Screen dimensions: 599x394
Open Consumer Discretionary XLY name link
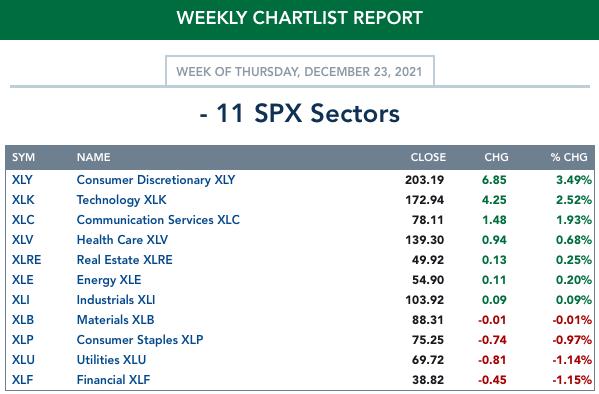click(x=156, y=180)
